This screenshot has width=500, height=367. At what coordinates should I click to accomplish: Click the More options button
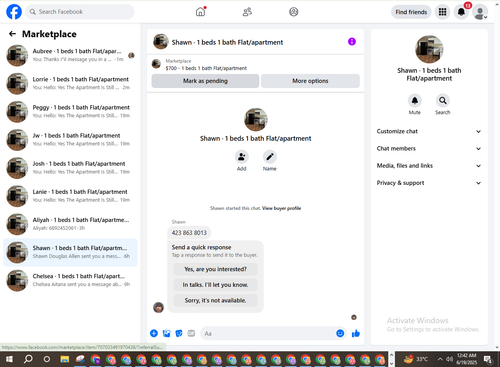[x=310, y=81]
